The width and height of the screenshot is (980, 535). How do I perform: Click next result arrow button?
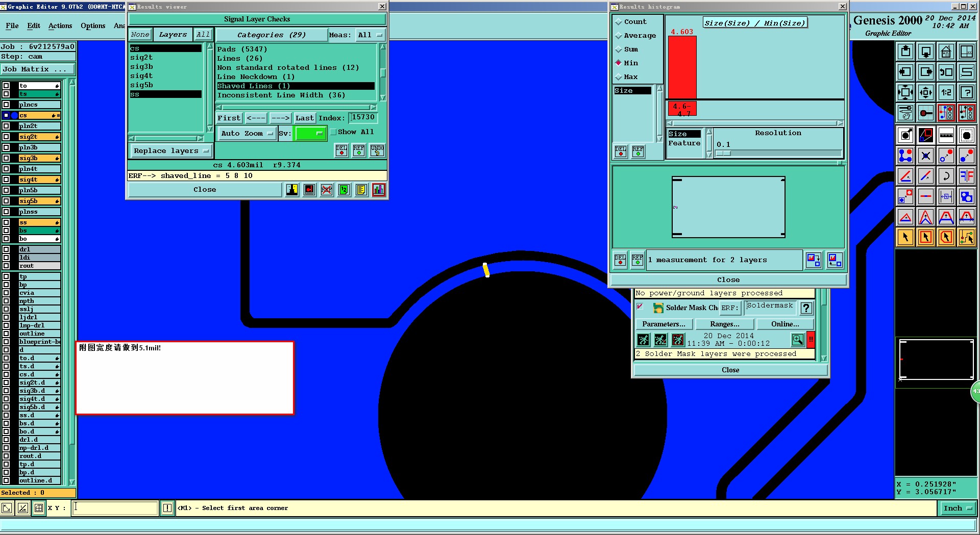[280, 118]
